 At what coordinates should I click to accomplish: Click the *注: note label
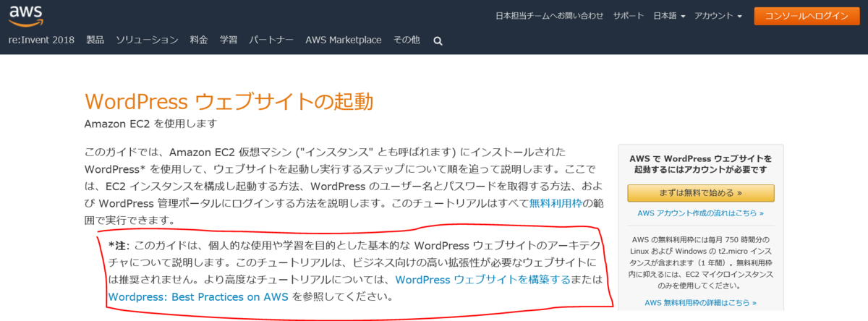[x=119, y=245]
